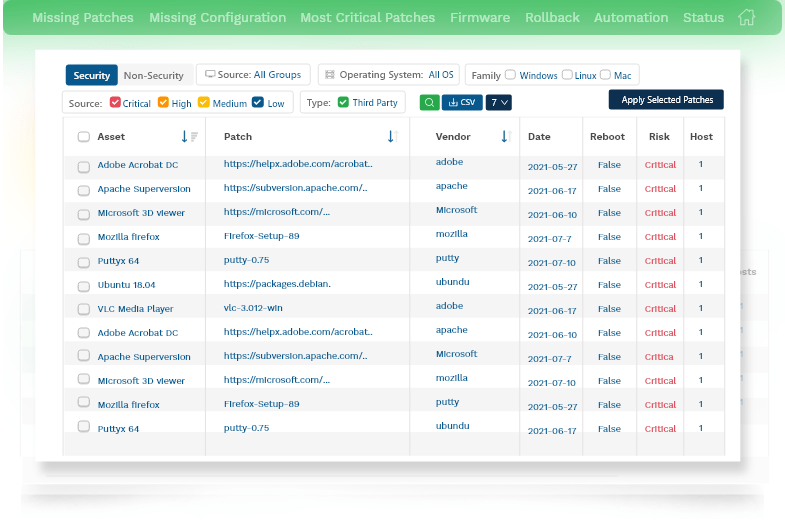Sort table by Patch column arrow

point(391,137)
